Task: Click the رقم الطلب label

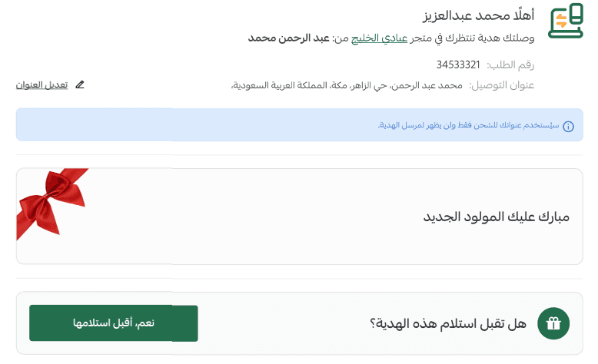Action: [510, 65]
